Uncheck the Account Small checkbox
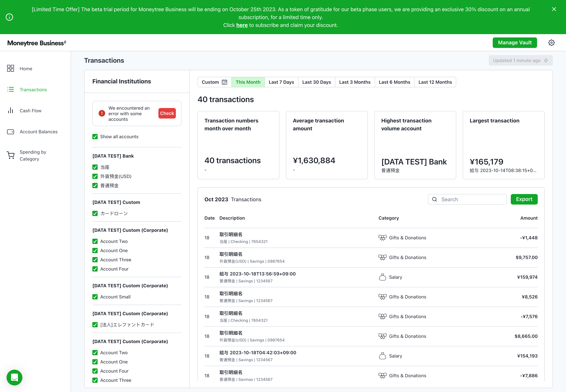This screenshot has height=392, width=566. pos(95,297)
